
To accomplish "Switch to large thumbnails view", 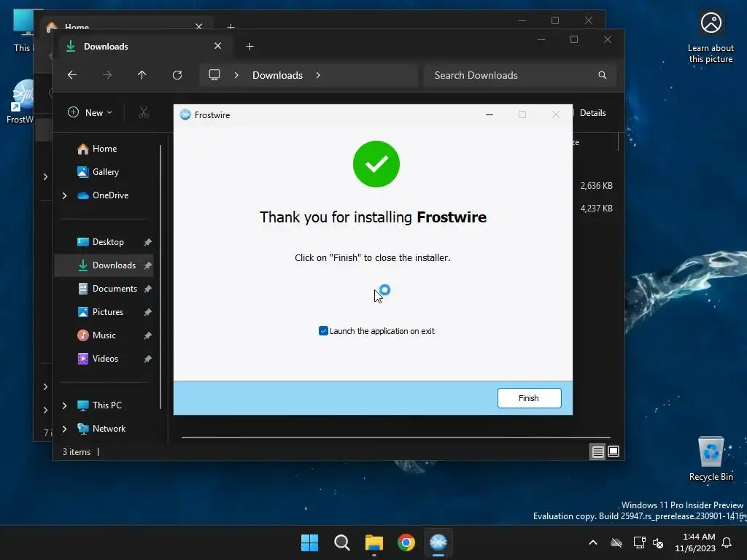I will click(614, 451).
